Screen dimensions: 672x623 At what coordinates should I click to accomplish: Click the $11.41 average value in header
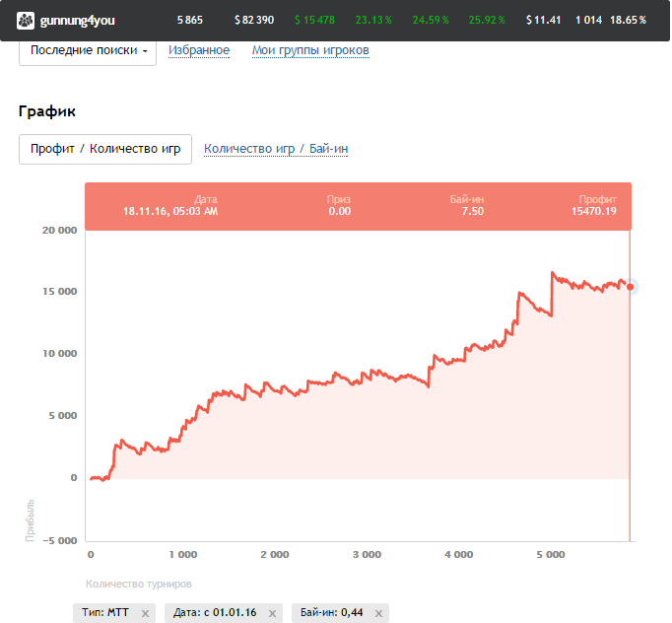[x=544, y=20]
